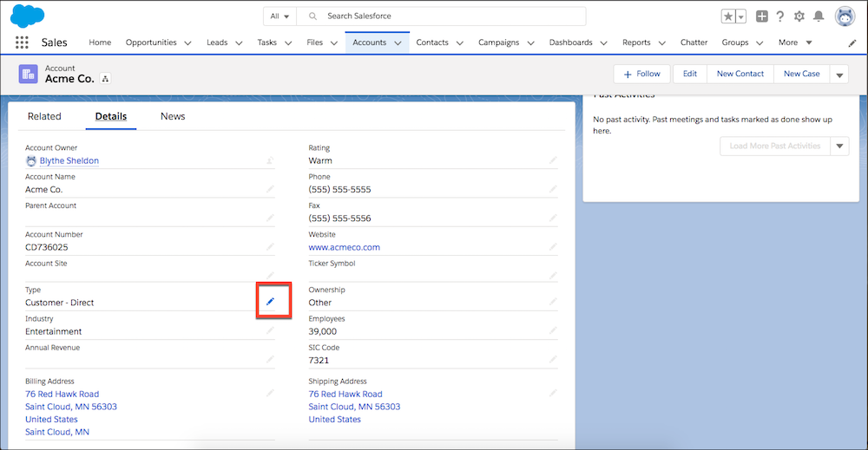
Task: Go to the Home tab
Action: (x=100, y=42)
